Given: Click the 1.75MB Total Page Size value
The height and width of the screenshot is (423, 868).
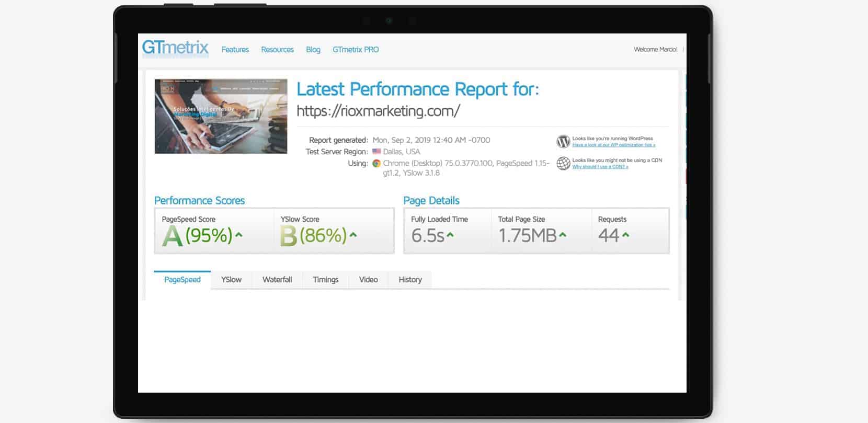Looking at the screenshot, I should [x=527, y=236].
